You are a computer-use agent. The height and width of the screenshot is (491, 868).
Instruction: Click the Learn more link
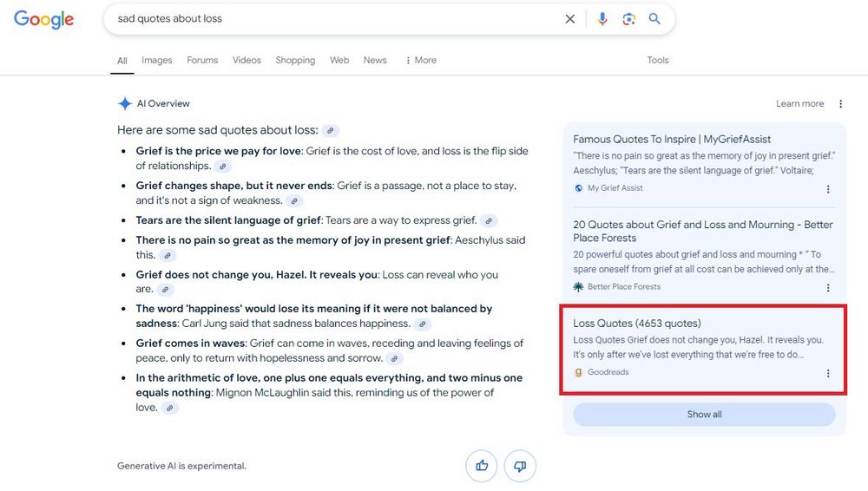pyautogui.click(x=799, y=103)
